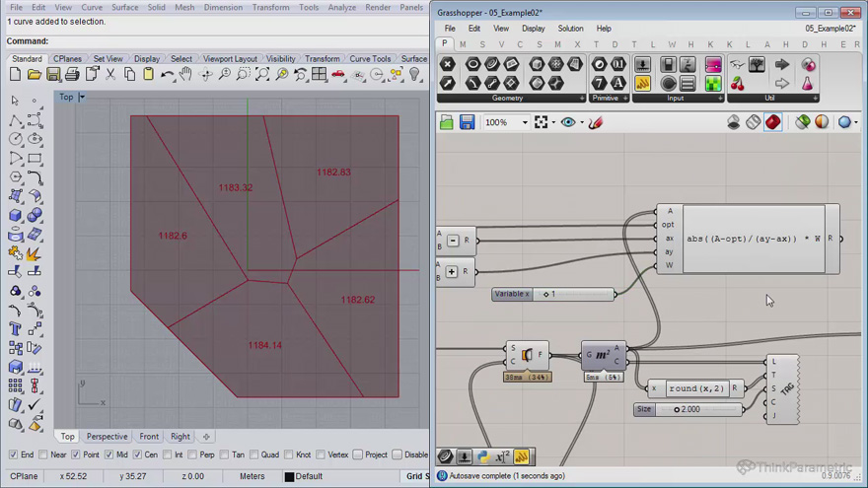Select the CPlanes toolbar tab
The height and width of the screenshot is (488, 868).
[x=67, y=58]
